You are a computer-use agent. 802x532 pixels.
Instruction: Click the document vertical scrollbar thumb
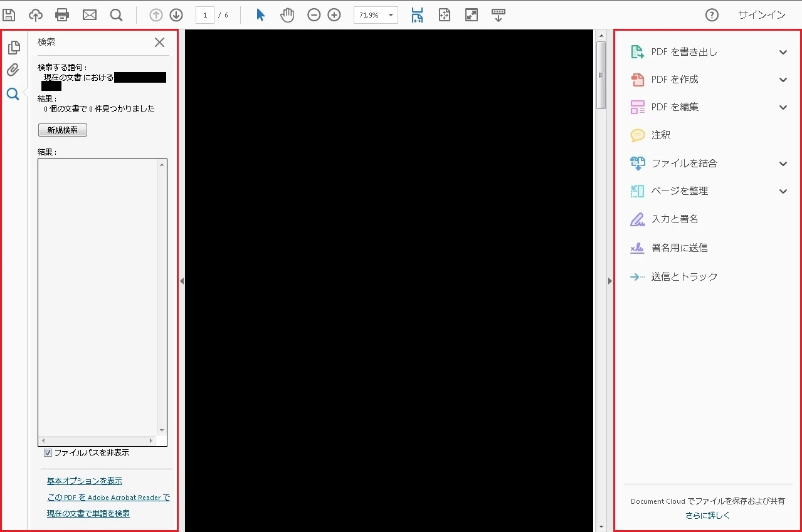click(601, 75)
